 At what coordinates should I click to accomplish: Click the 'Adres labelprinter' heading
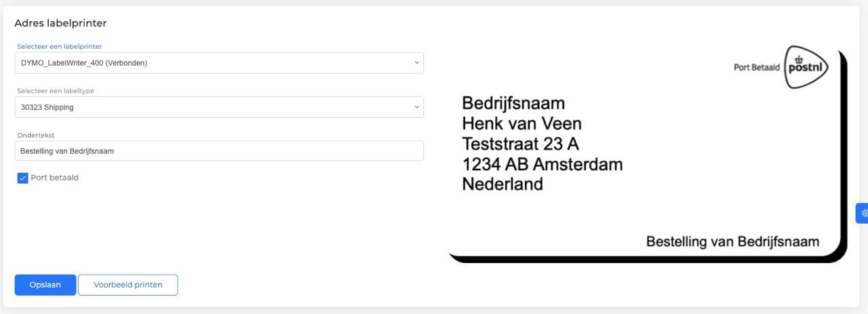pyautogui.click(x=60, y=23)
